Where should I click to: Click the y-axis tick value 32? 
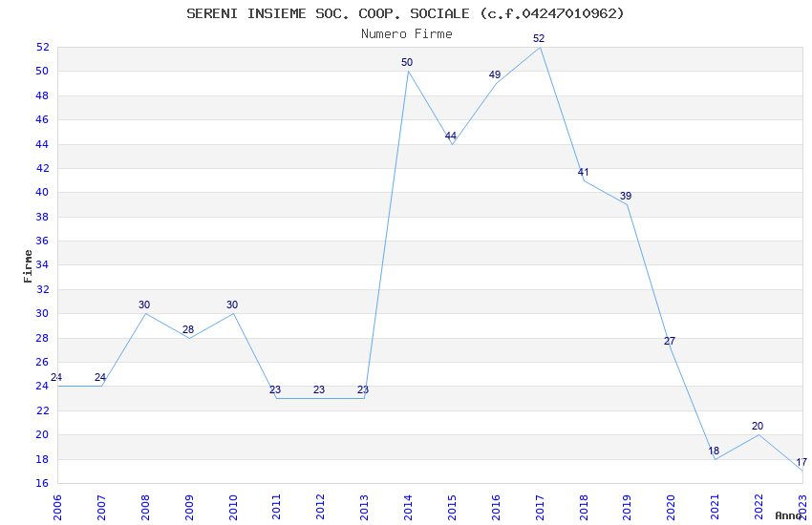(x=42, y=289)
